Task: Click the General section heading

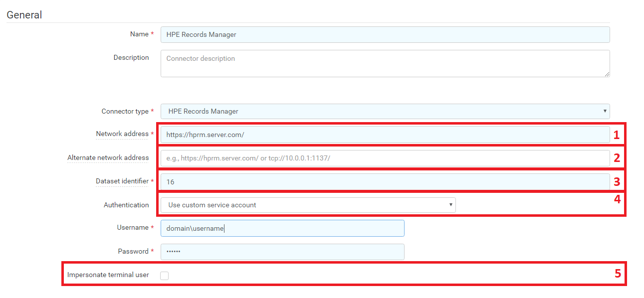Action: tap(24, 15)
